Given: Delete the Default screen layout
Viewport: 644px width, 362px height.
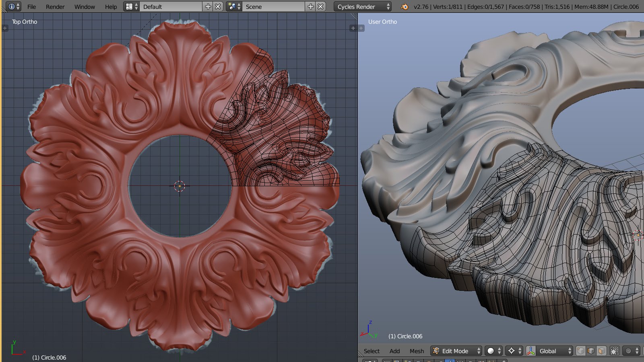Looking at the screenshot, I should click(x=218, y=6).
